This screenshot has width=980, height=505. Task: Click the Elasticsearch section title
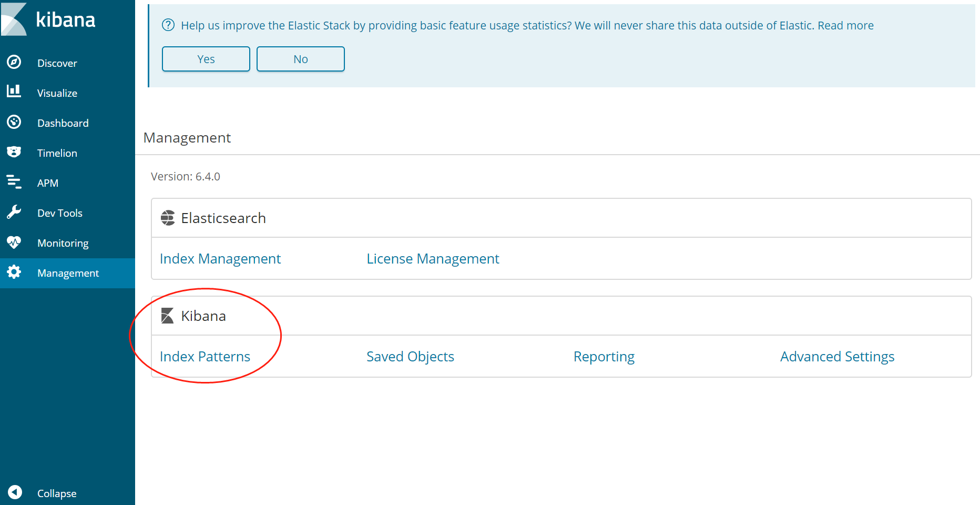(x=223, y=218)
